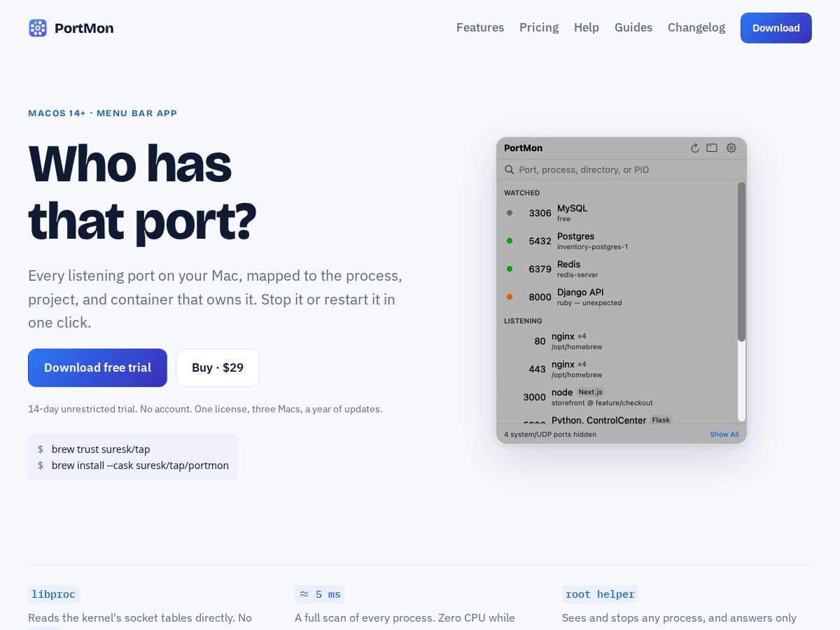Open the Features nav item
Viewport: 840px width, 630px height.
coord(480,27)
